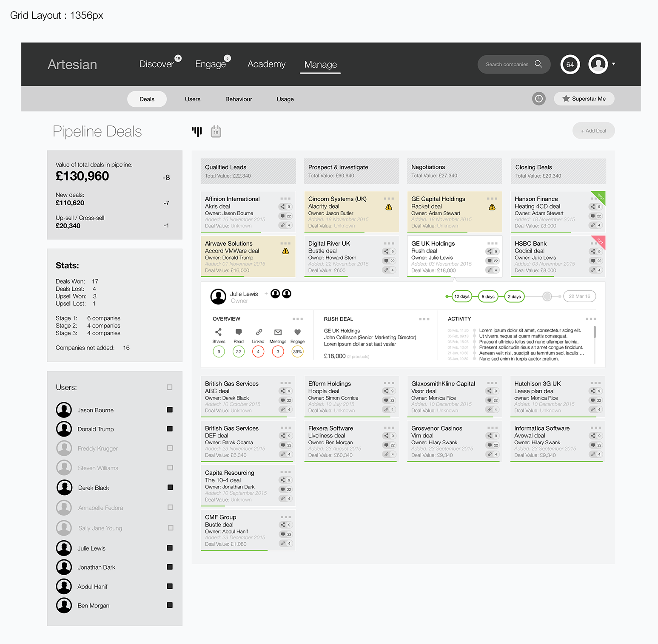Click share icon on Affinion International card
Viewport: 658px width, 644px height.
[283, 207]
